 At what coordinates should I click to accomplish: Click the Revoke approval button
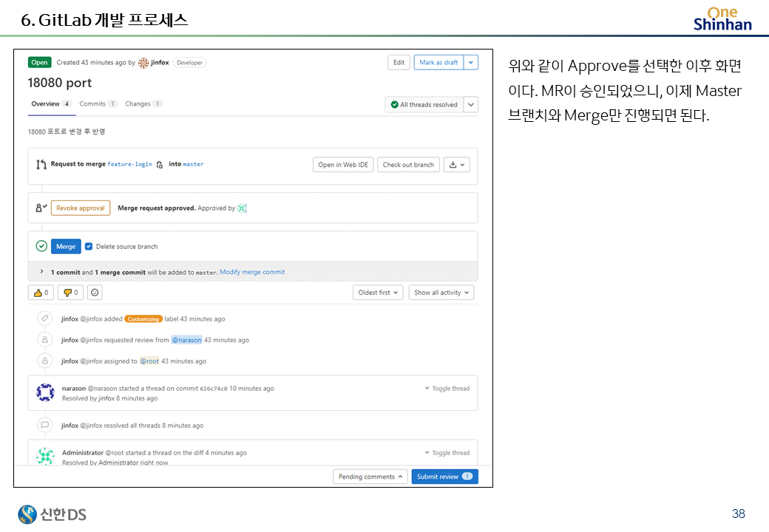click(x=81, y=208)
